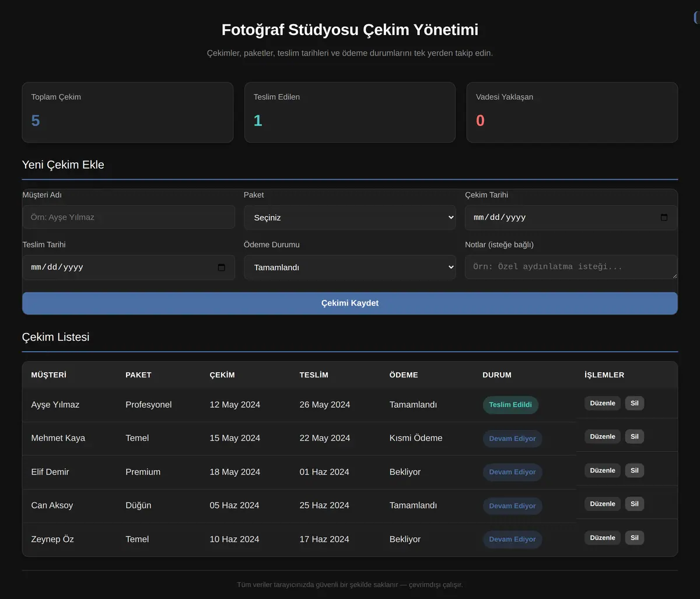Click the 05 Haz 2024 shoot date

[235, 505]
